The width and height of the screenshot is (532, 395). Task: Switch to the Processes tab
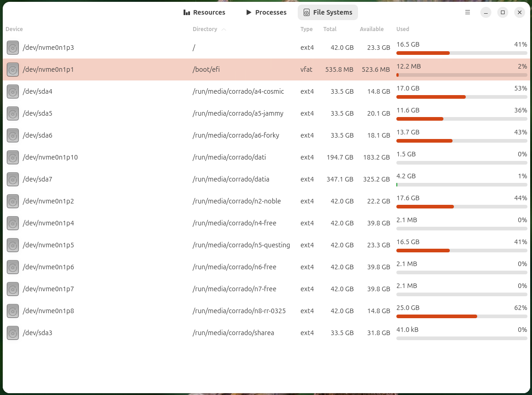266,12
